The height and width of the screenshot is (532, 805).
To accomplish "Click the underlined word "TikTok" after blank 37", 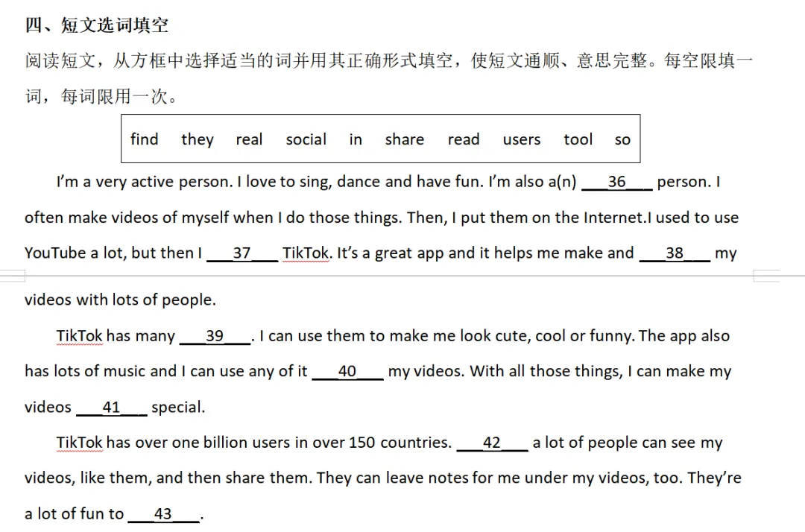I will pyautogui.click(x=306, y=253).
